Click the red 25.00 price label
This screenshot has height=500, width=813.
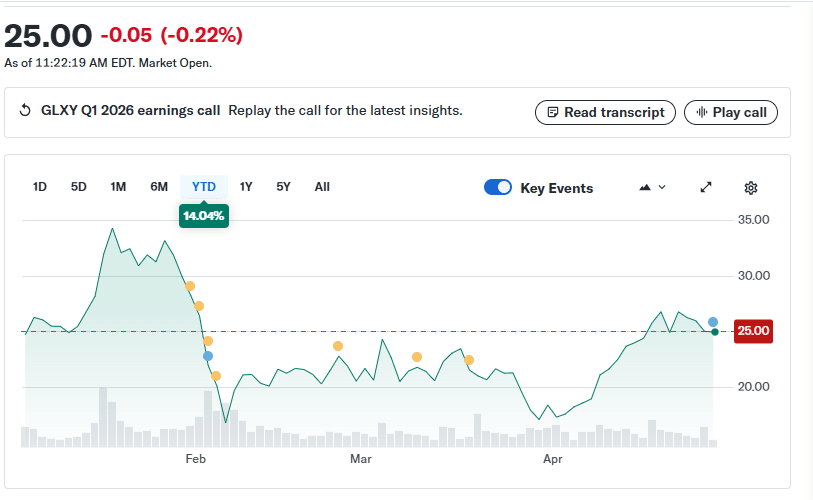[x=753, y=331]
